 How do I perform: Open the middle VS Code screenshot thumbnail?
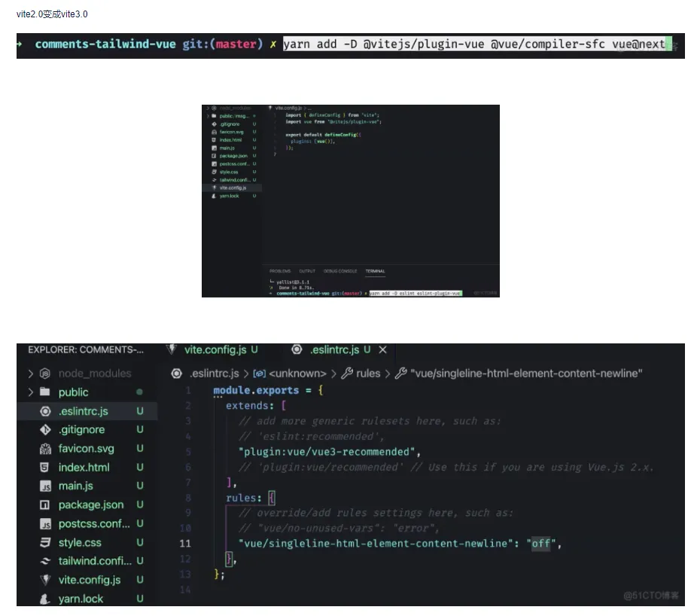click(x=351, y=201)
